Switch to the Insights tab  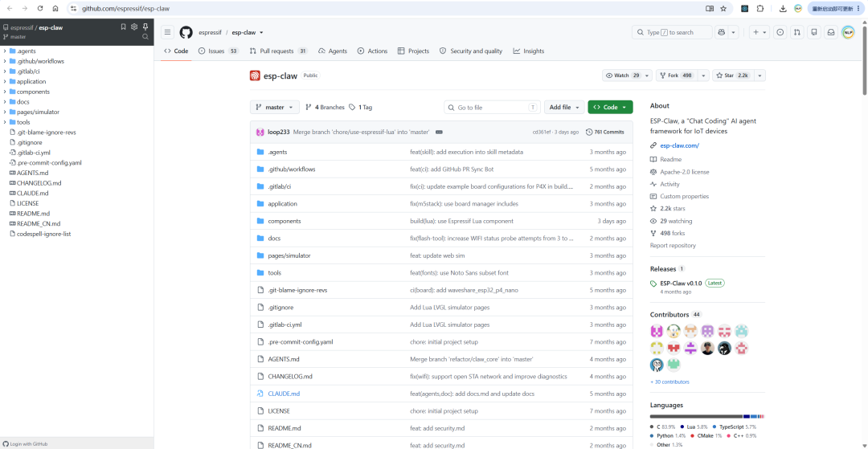pos(529,51)
